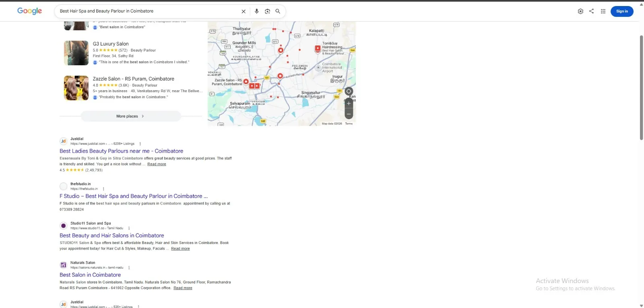
Task: Open Best Salon in Coimbatore link
Action: pos(90,275)
